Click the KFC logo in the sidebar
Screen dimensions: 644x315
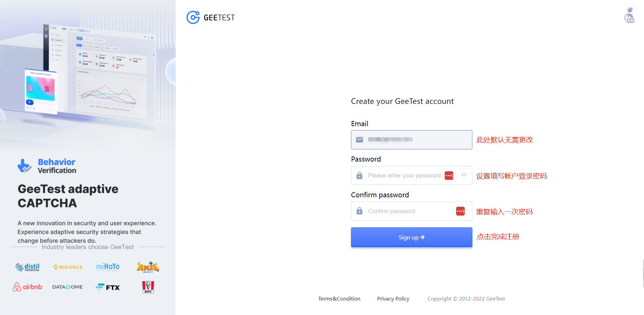click(148, 287)
